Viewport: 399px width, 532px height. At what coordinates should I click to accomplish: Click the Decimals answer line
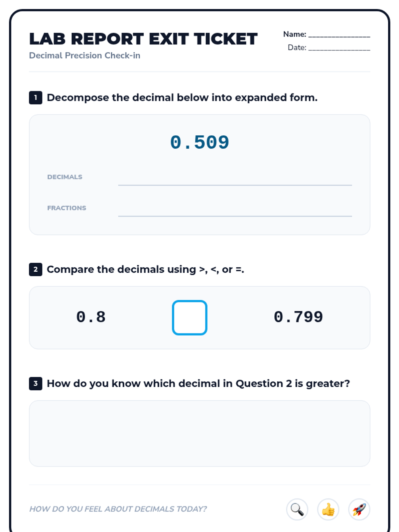coord(235,181)
